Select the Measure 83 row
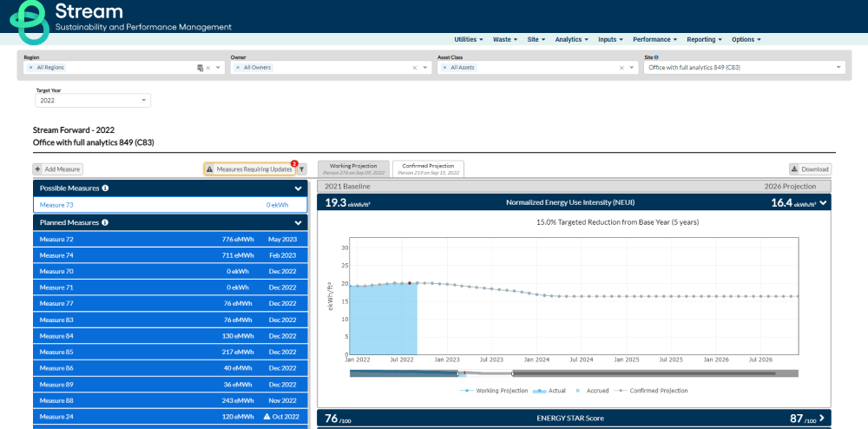This screenshot has width=868, height=429. coord(170,320)
